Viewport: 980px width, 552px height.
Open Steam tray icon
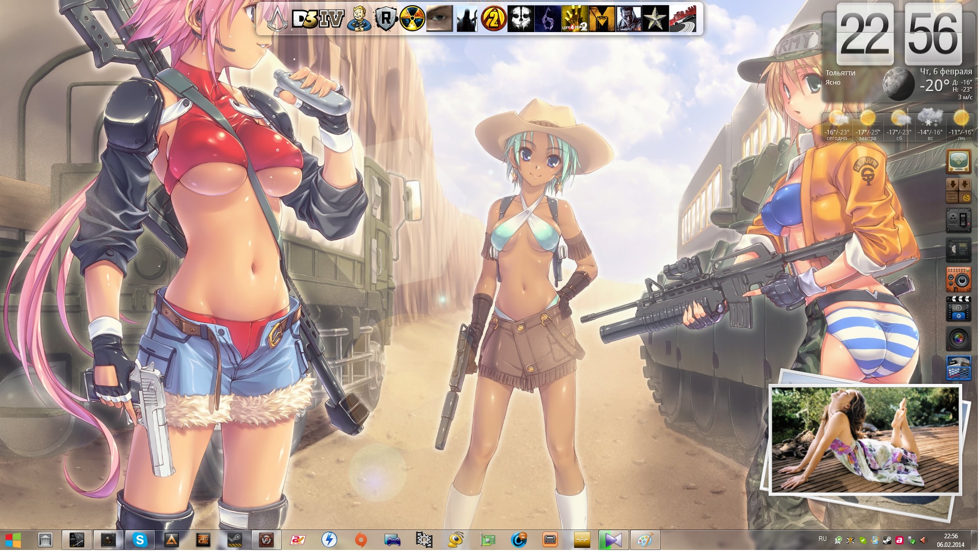coord(888,541)
